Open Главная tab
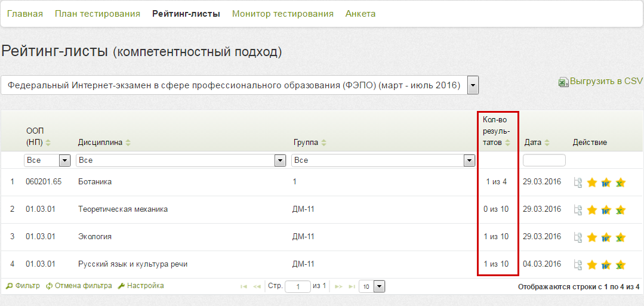Image resolution: width=644 pixels, height=306 pixels. 25,14
